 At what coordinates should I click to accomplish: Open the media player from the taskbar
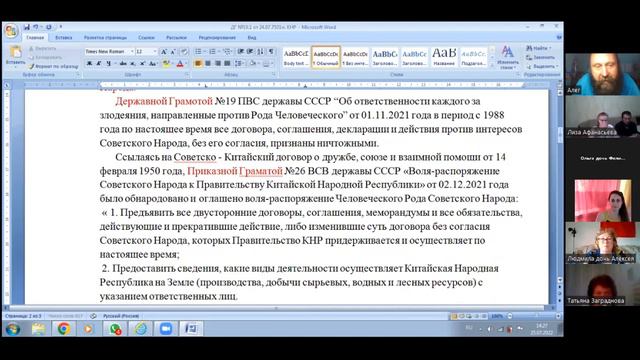[x=88, y=329]
